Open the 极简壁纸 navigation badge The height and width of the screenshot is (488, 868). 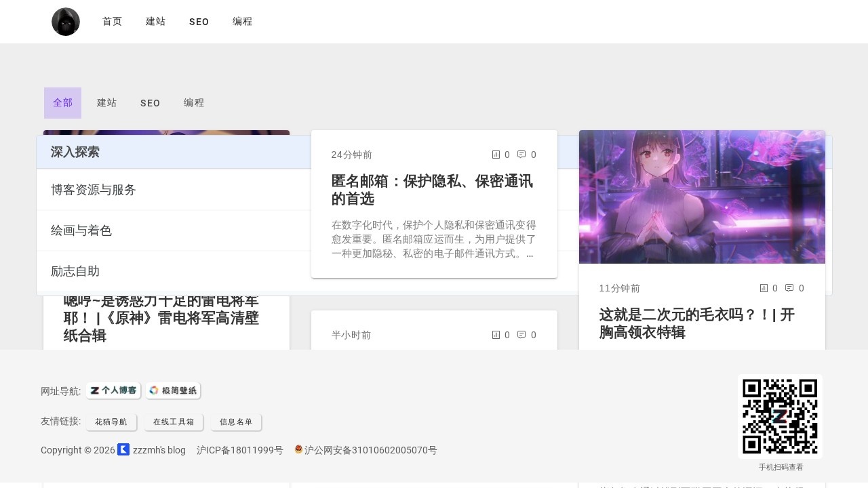[x=173, y=390]
